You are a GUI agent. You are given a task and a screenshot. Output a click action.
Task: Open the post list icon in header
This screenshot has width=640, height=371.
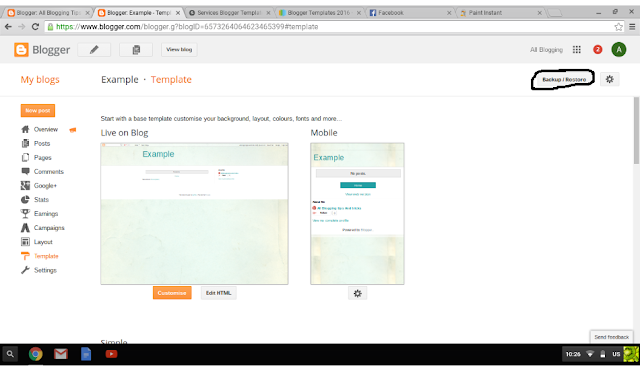click(x=136, y=49)
